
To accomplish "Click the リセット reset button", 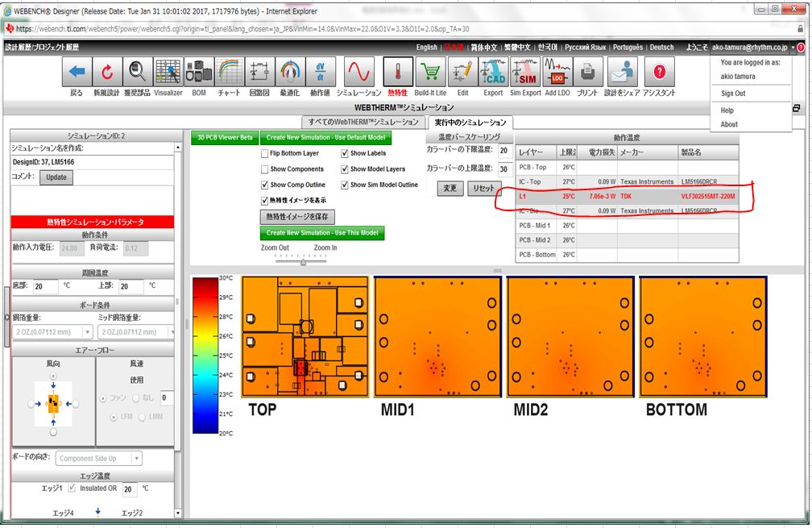I will [483, 188].
